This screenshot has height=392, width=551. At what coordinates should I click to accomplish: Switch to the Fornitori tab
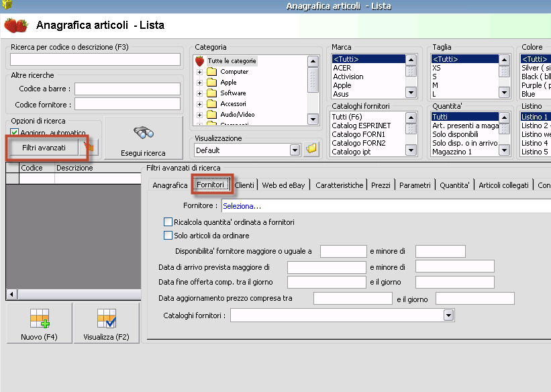click(211, 185)
